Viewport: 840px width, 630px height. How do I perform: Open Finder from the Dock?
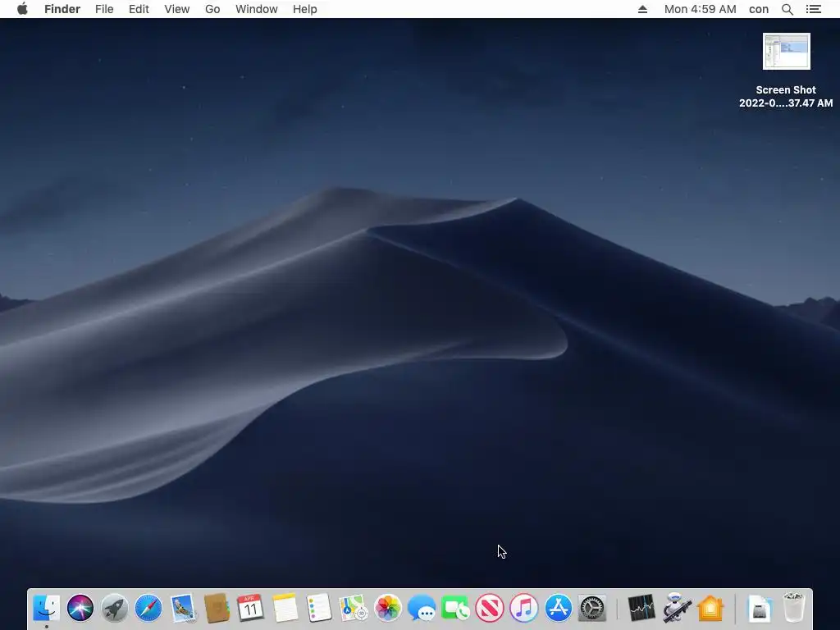coord(47,609)
